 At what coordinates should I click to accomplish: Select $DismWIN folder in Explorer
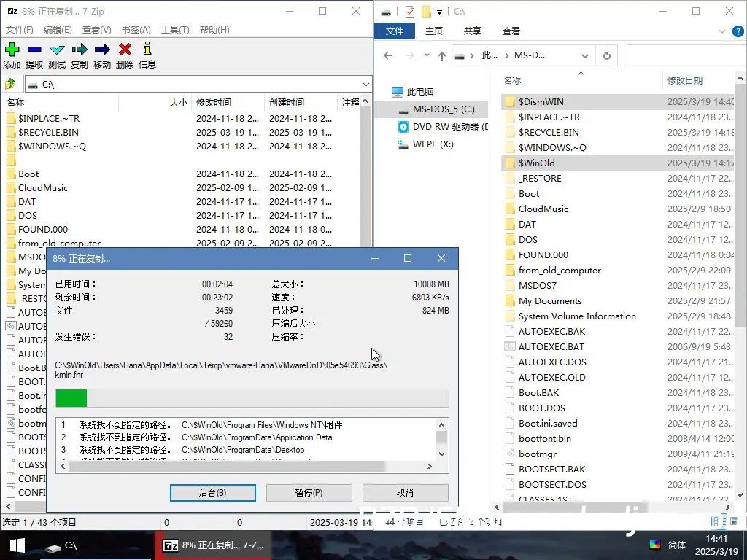[x=617, y=101]
